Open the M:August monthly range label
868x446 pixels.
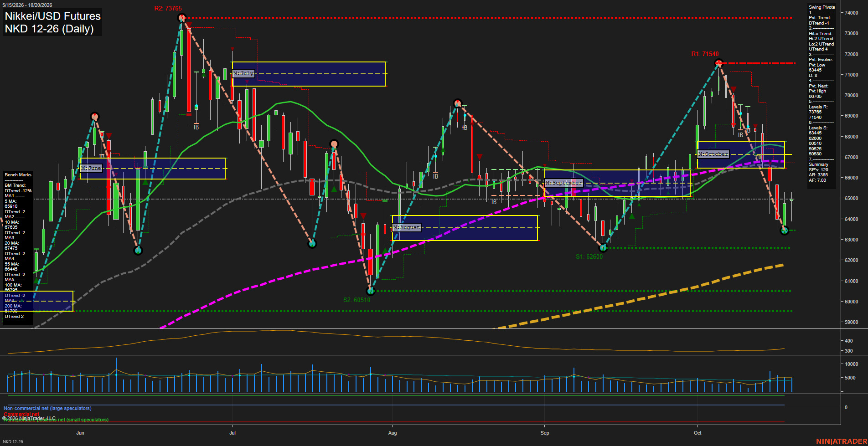[x=406, y=227]
